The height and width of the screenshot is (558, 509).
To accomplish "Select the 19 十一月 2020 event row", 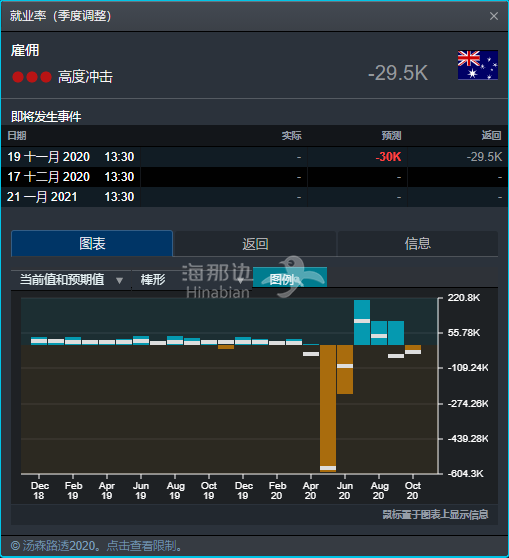I will [254, 157].
